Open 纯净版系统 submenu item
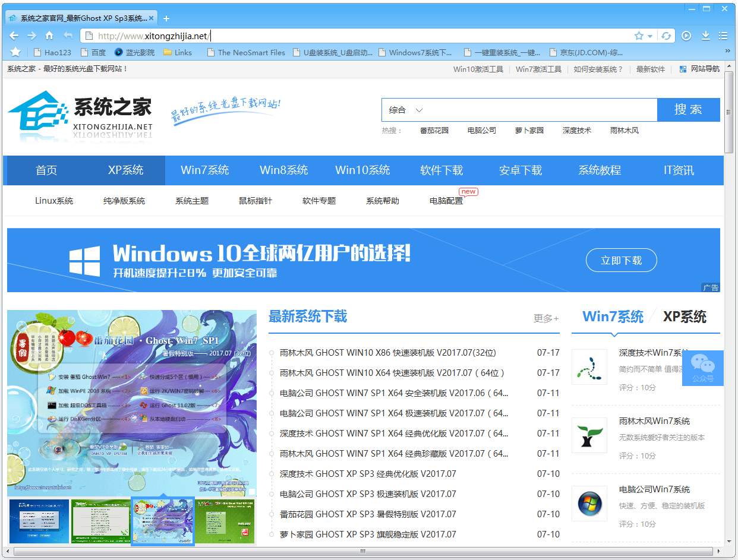 point(124,201)
